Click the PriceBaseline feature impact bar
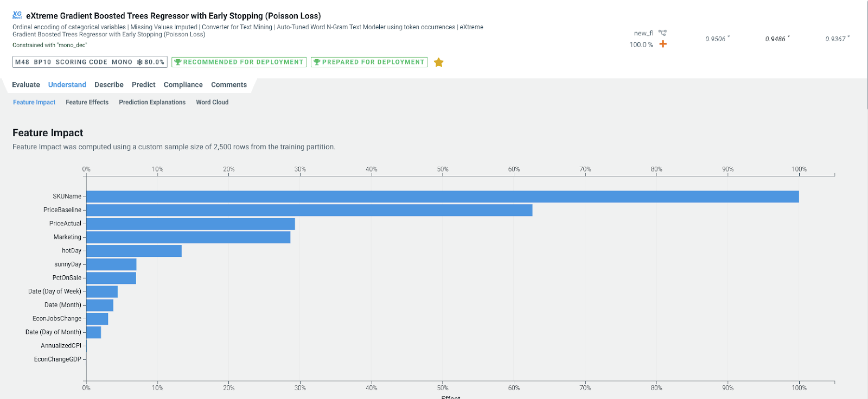Viewport: 868px width, 399px height. click(309, 210)
